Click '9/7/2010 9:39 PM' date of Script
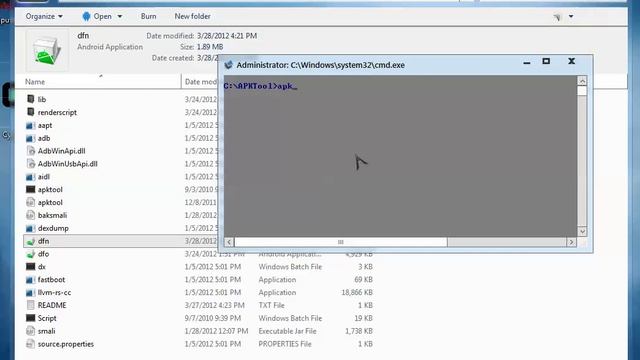Viewport: 640px width, 360px height. [x=213, y=318]
